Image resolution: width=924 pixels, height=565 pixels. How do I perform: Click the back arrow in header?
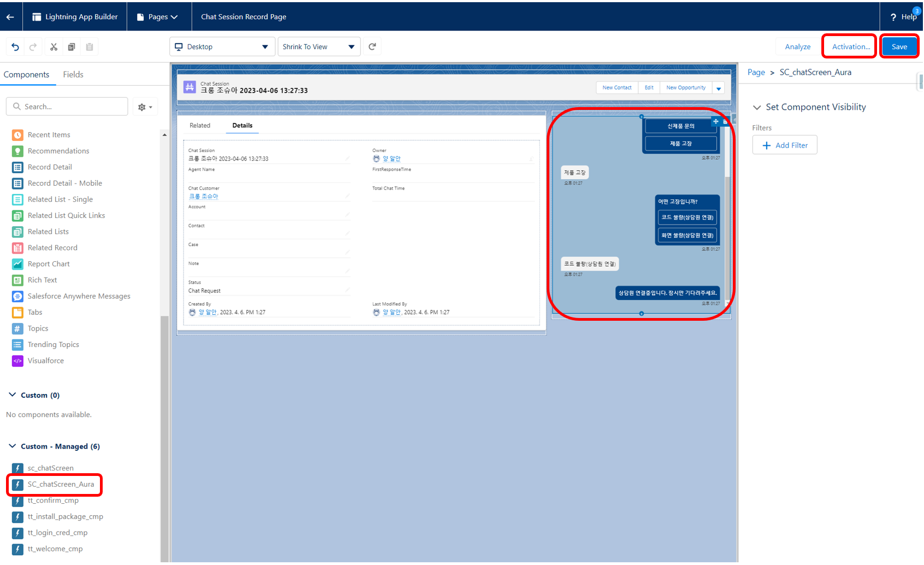10,17
